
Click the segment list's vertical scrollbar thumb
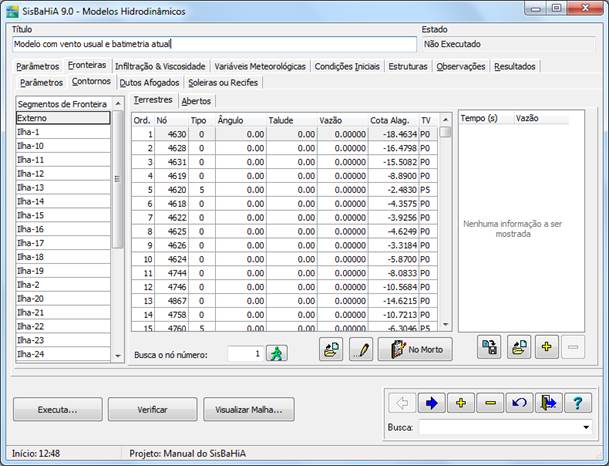[x=118, y=179]
